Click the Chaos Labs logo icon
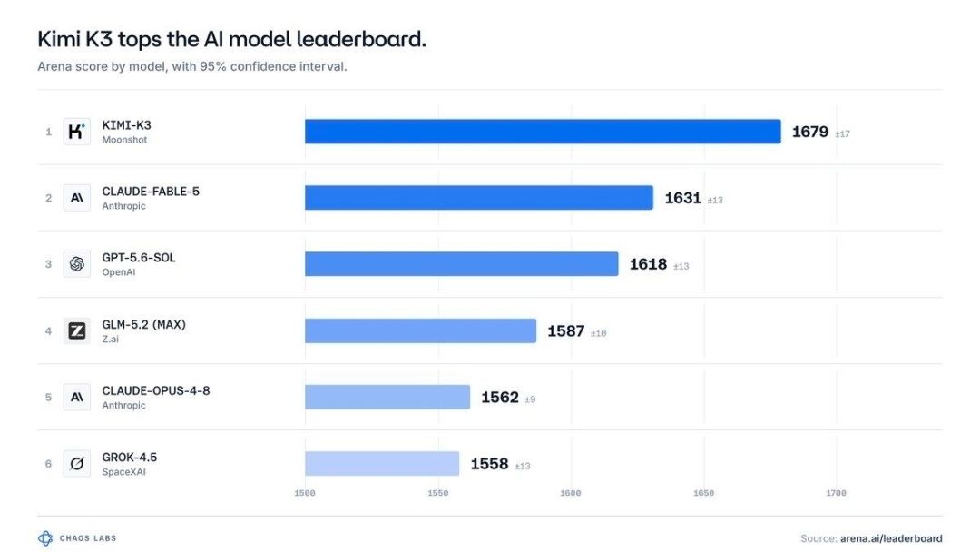 click(45, 538)
